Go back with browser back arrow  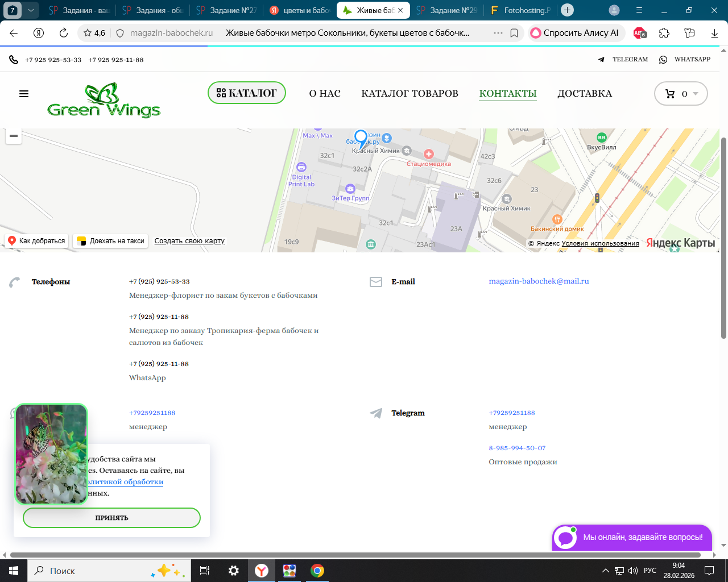(14, 33)
